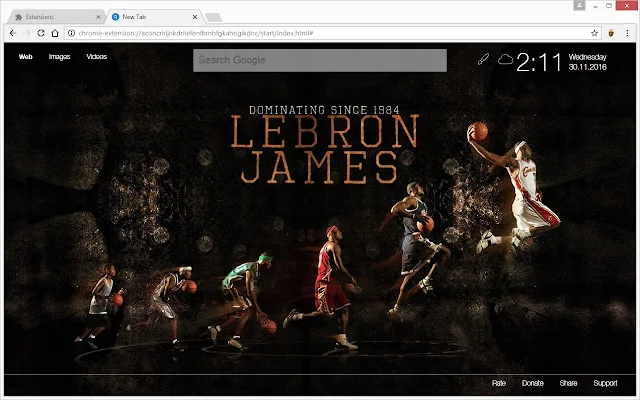Image resolution: width=640 pixels, height=400 pixels.
Task: Click the chrome-extension URL in address bar
Action: point(196,33)
